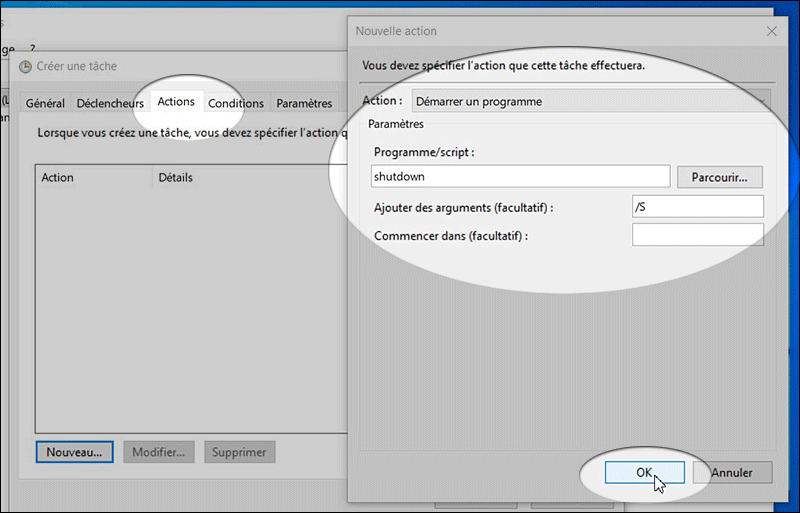The height and width of the screenshot is (513, 800).
Task: Click the Programme/script field containing shutdown
Action: [519, 177]
